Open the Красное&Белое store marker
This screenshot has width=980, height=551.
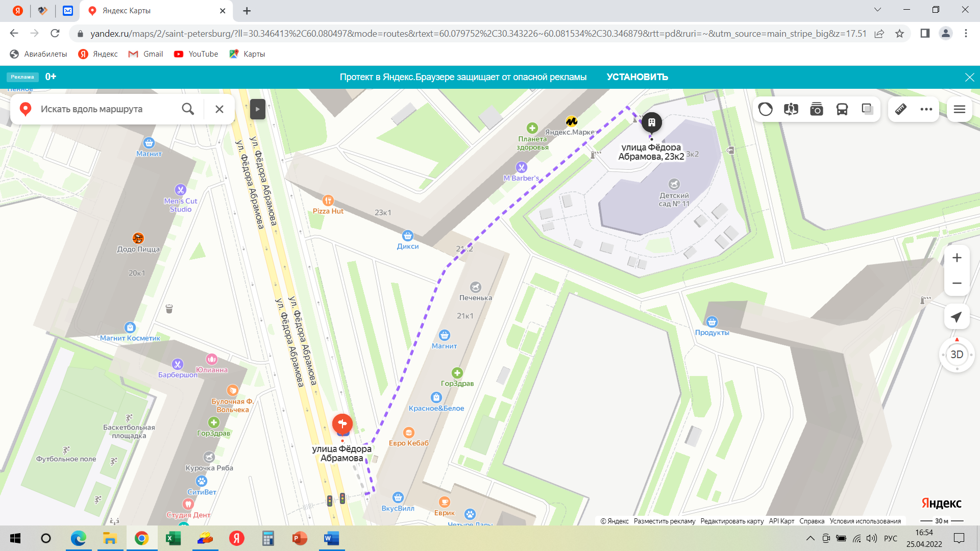(x=436, y=397)
